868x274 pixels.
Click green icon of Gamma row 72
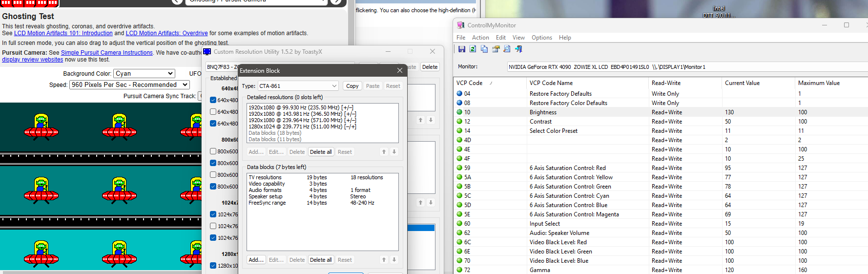pyautogui.click(x=459, y=270)
